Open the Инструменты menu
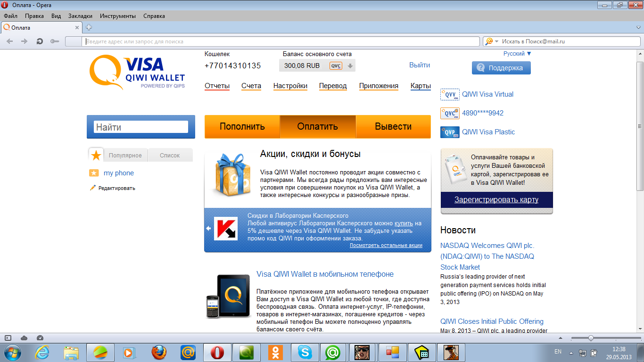The height and width of the screenshot is (362, 644). pos(118,16)
